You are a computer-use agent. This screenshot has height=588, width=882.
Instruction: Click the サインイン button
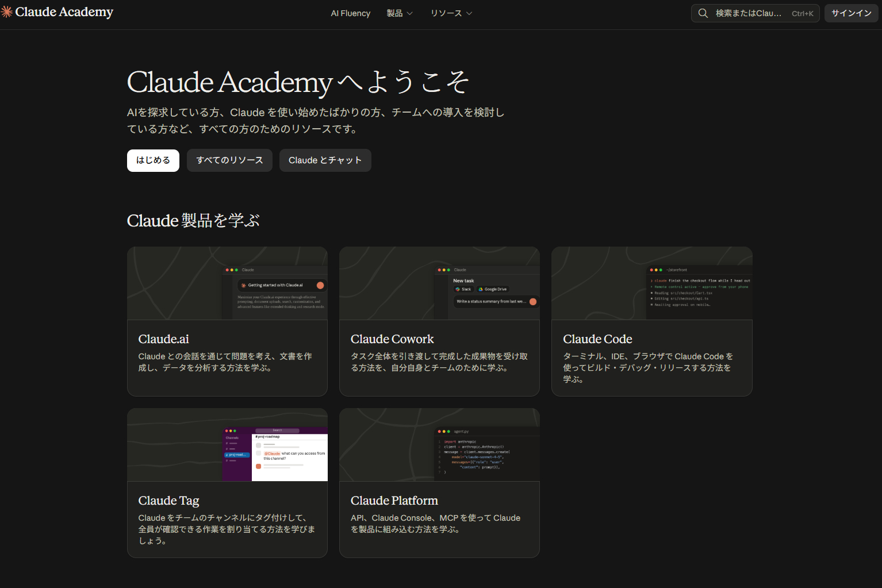click(x=852, y=13)
